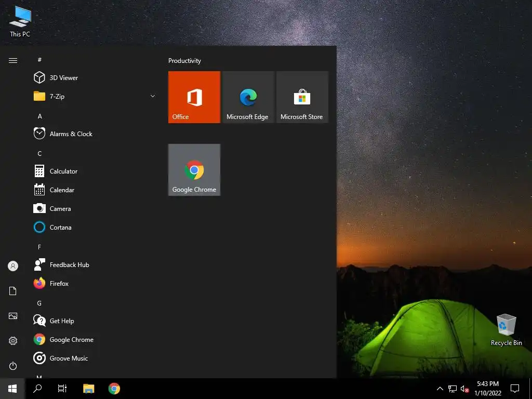The height and width of the screenshot is (399, 532).
Task: Select the This PC desktop icon
Action: click(20, 21)
